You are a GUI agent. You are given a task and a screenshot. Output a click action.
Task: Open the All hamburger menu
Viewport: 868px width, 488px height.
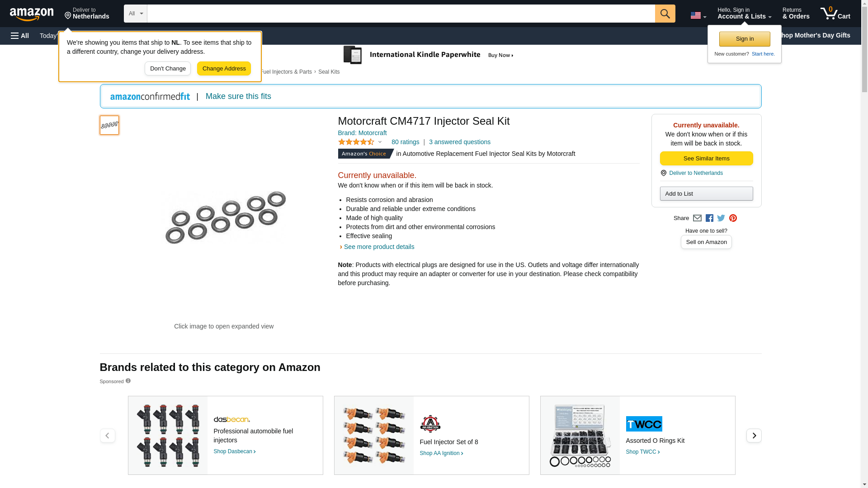(x=20, y=36)
